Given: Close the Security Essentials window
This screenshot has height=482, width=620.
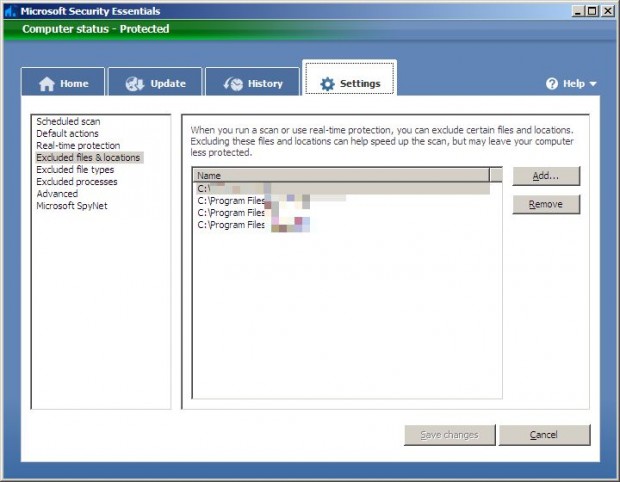Looking at the screenshot, I should 607,11.
